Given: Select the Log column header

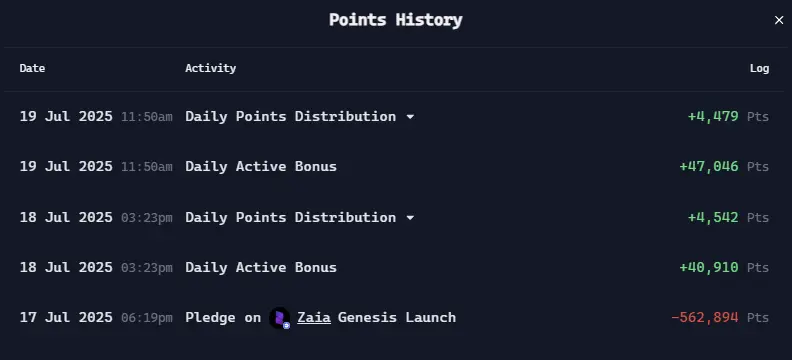Looking at the screenshot, I should 759,68.
